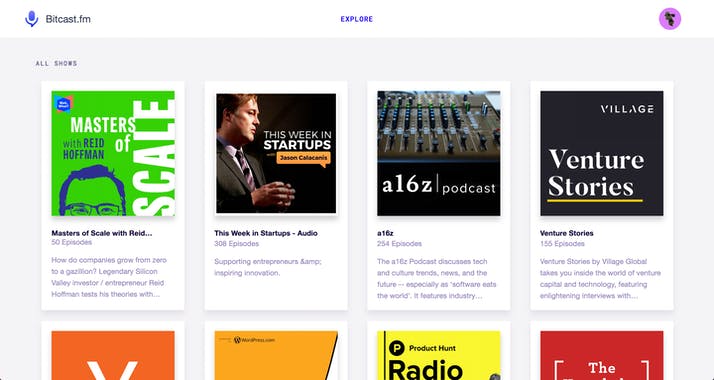
Task: Click 'Venture Stories by Village Global' description
Action: click(x=600, y=279)
